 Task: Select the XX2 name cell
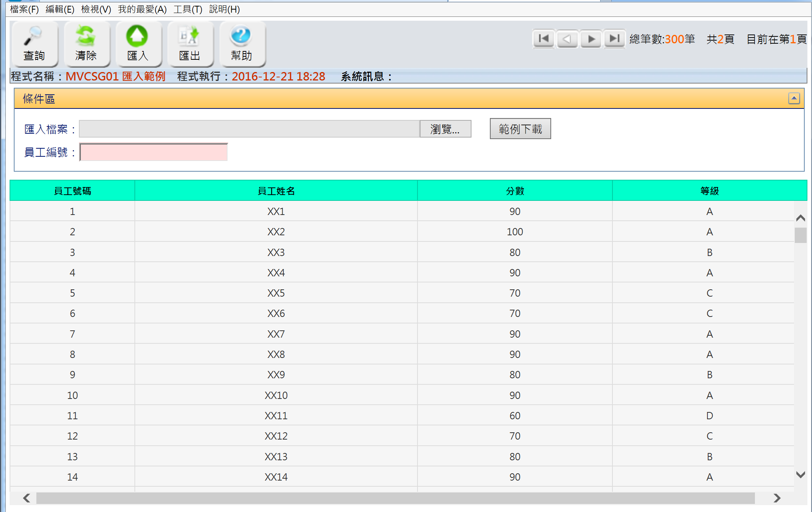[x=276, y=231]
